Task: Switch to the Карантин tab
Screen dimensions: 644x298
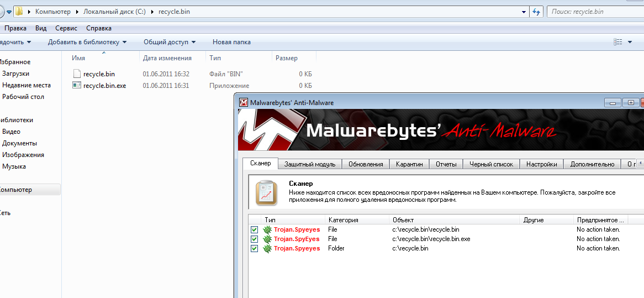Action: click(409, 164)
